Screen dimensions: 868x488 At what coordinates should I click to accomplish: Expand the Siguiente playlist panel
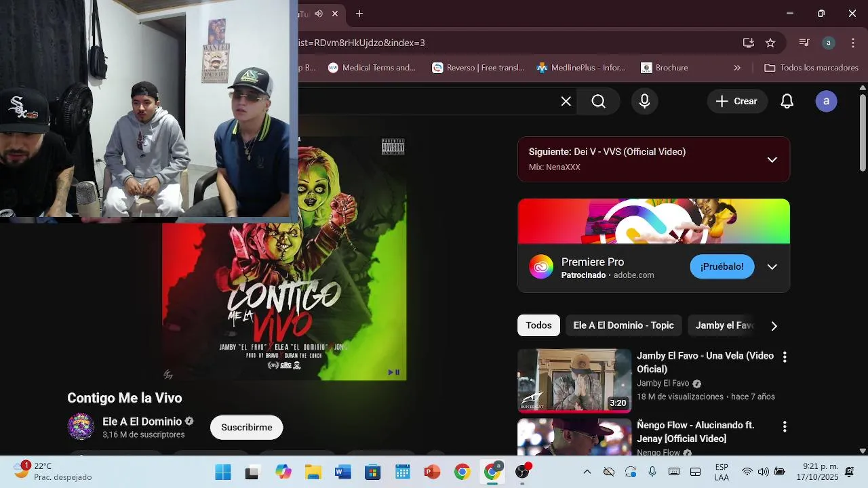[x=772, y=159]
